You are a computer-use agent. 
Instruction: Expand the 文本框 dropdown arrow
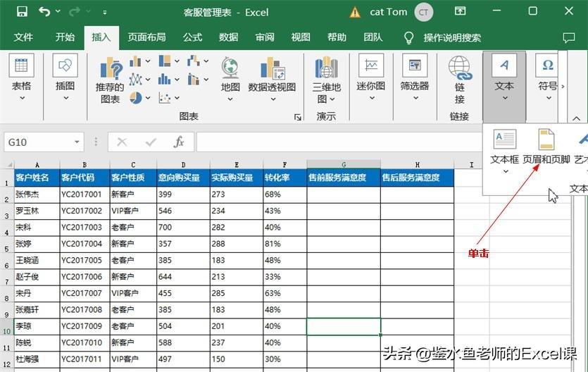pos(506,171)
